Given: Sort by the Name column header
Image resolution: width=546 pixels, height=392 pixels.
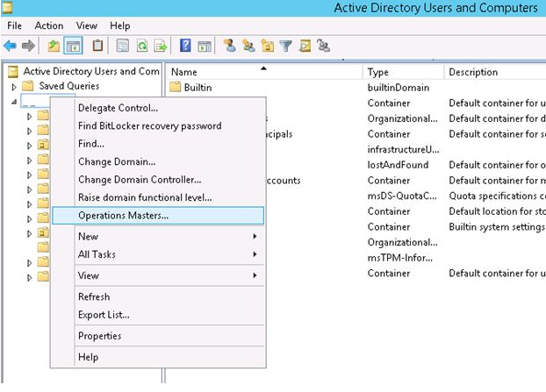Looking at the screenshot, I should 264,72.
